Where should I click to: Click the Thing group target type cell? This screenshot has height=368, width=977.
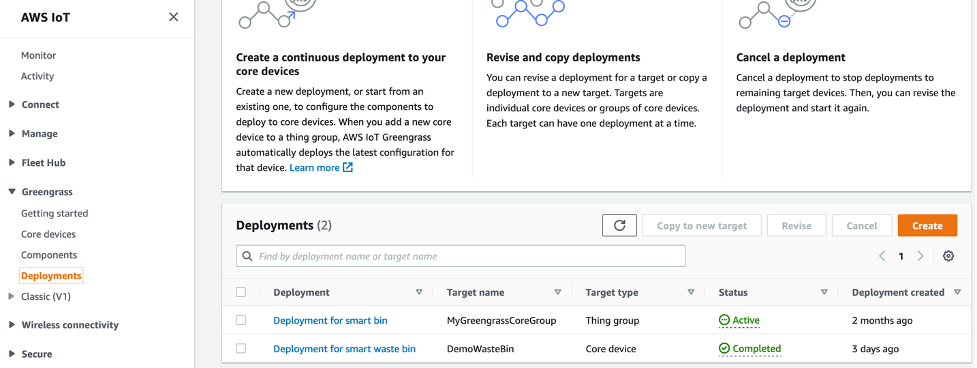pos(612,320)
